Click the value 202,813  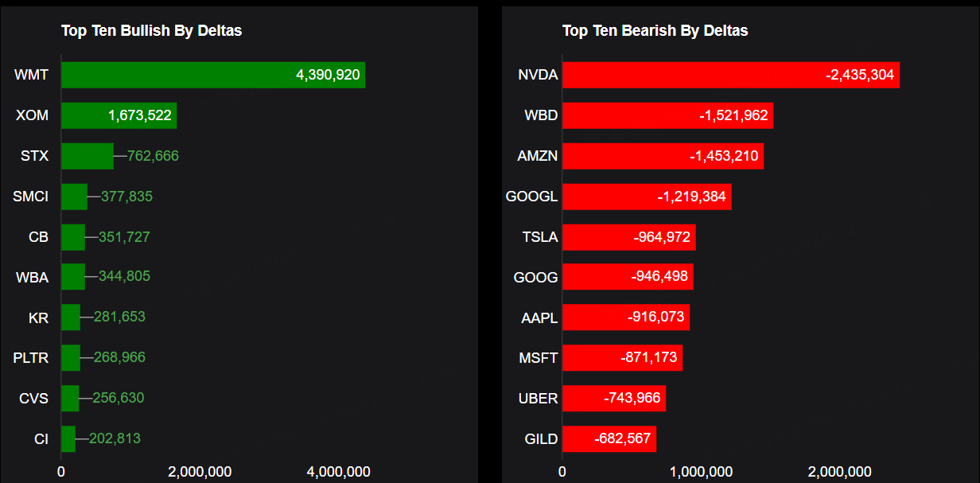point(115,438)
